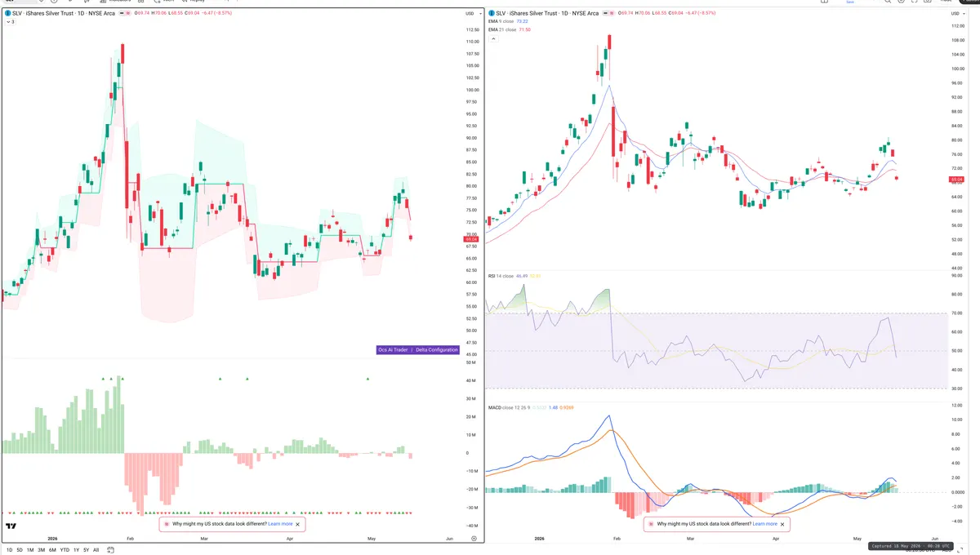Click the SLV flag icon on left chart

click(8, 13)
